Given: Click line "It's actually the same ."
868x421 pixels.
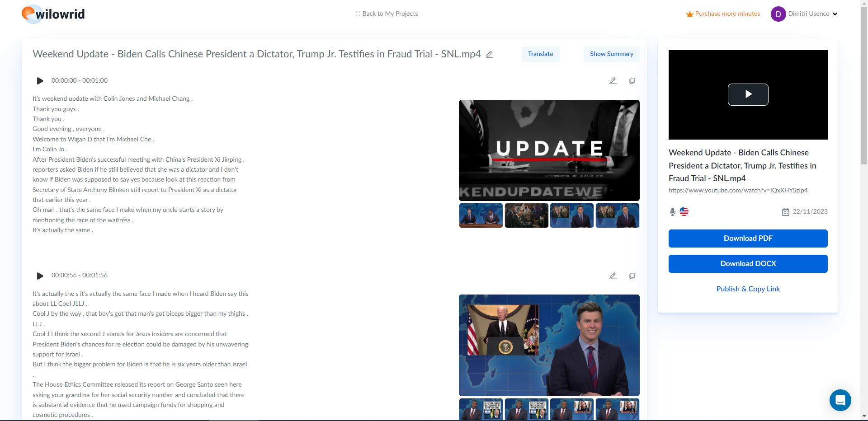Looking at the screenshot, I should click(x=63, y=230).
